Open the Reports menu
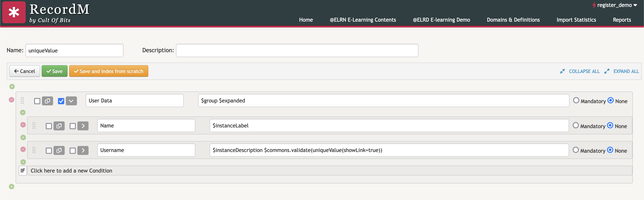Screen dimensions: 644x200 [x=622, y=20]
